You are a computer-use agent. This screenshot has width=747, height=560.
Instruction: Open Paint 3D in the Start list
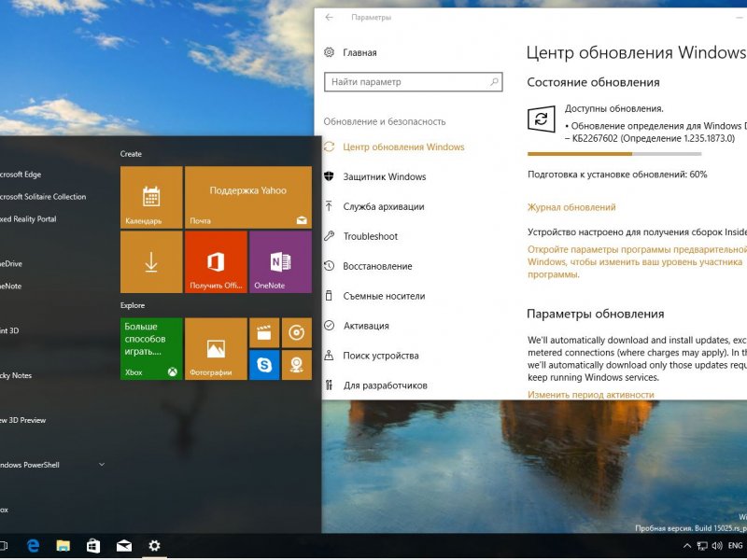coord(9,330)
